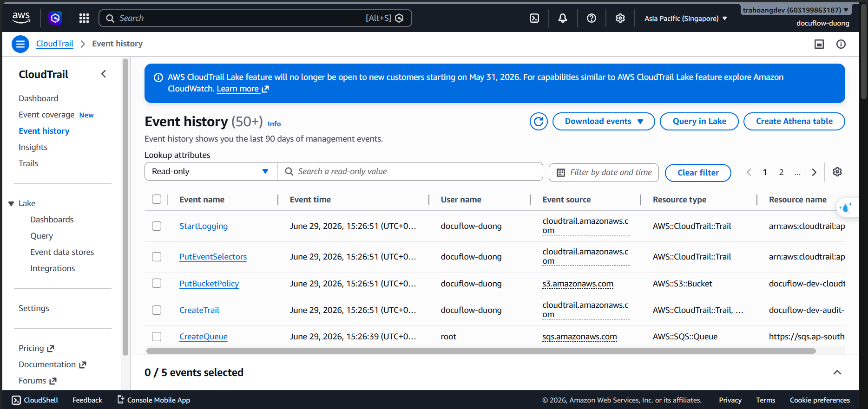Check the PutBucketPolicy event row
Viewport: 868px width, 409px height.
157,283
